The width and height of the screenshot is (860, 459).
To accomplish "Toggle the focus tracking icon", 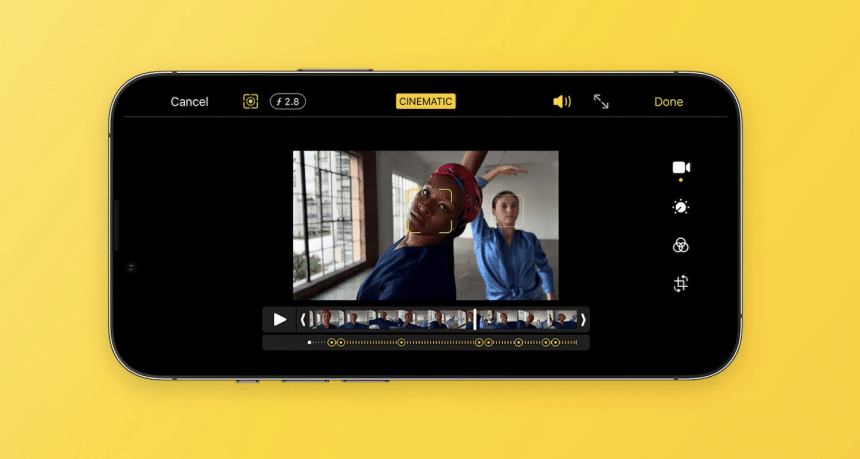I will (x=250, y=101).
